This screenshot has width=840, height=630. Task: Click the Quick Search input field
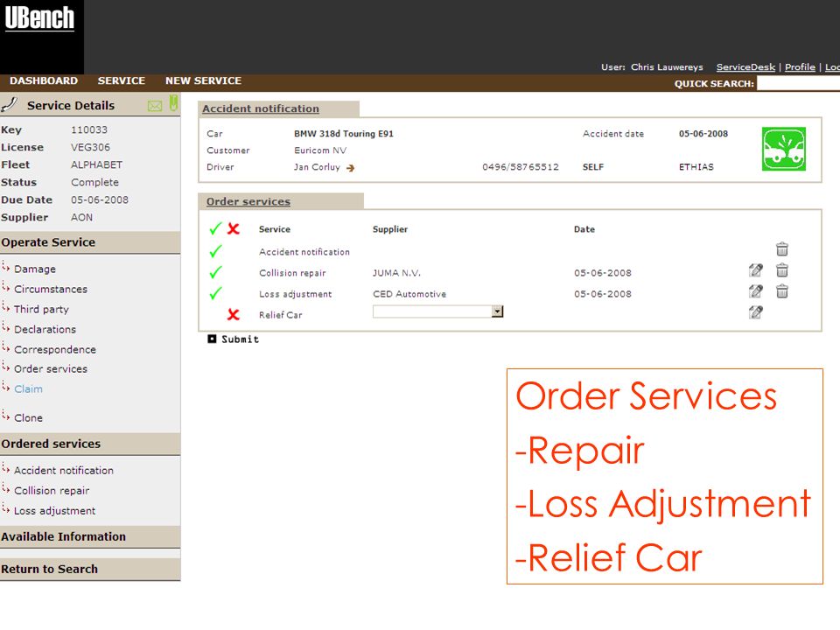coord(798,83)
